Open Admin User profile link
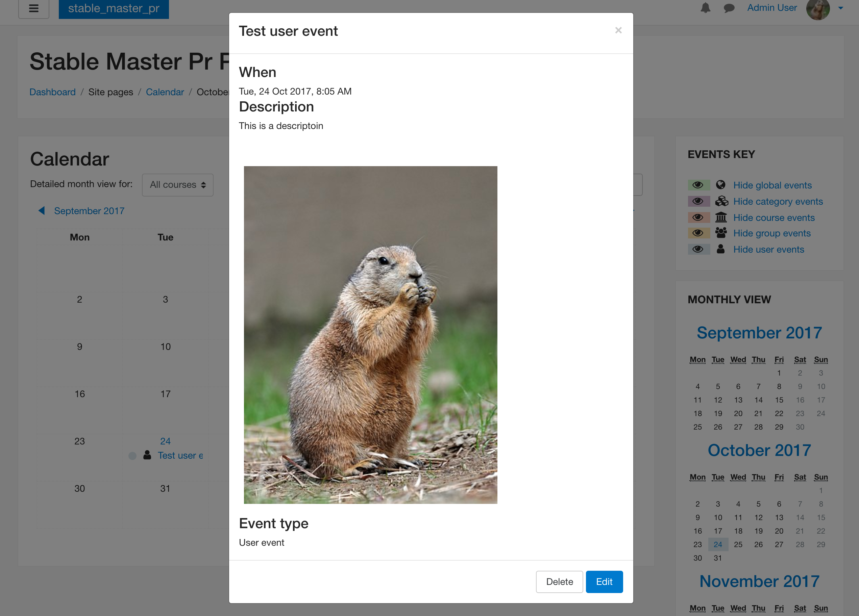859x616 pixels. tap(771, 8)
